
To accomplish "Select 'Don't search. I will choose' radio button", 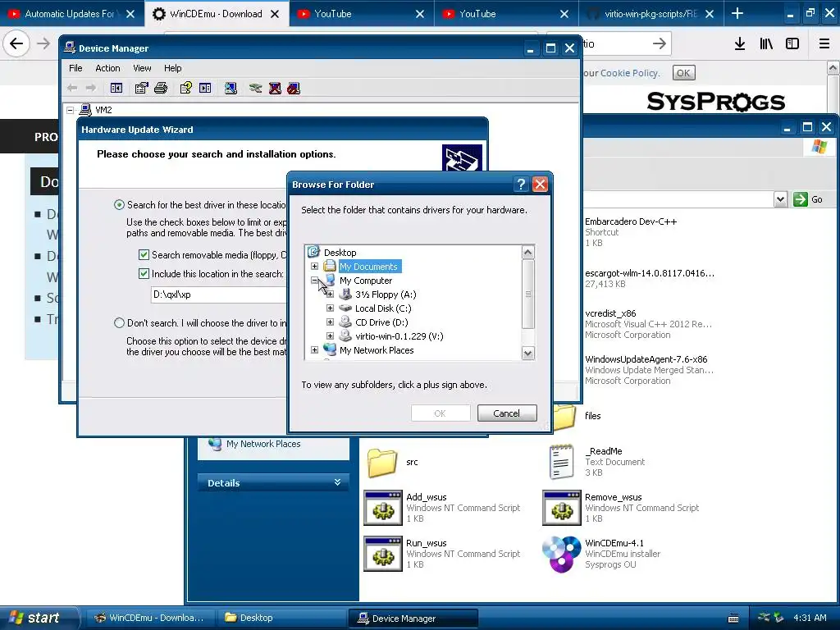I will [x=119, y=323].
